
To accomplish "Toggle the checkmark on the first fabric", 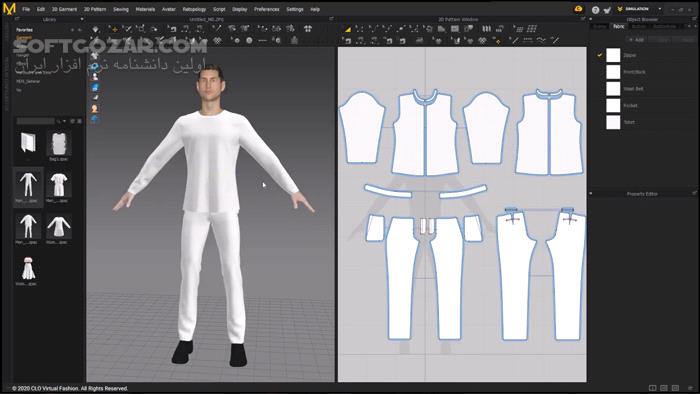I will click(600, 55).
